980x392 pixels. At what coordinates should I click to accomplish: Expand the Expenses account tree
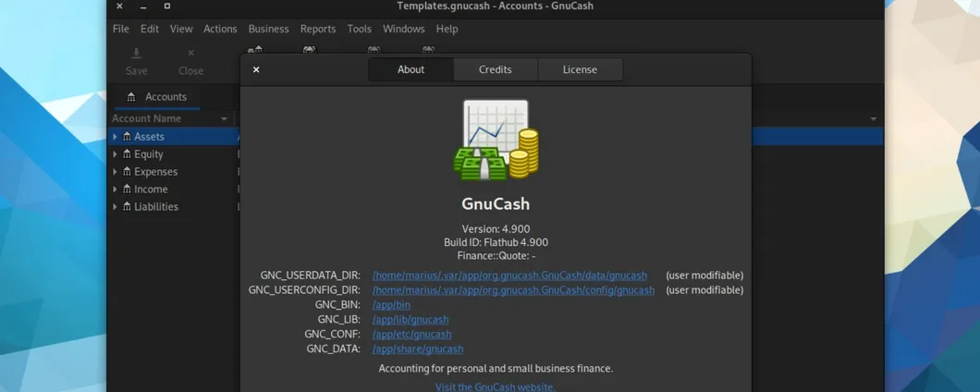point(115,171)
